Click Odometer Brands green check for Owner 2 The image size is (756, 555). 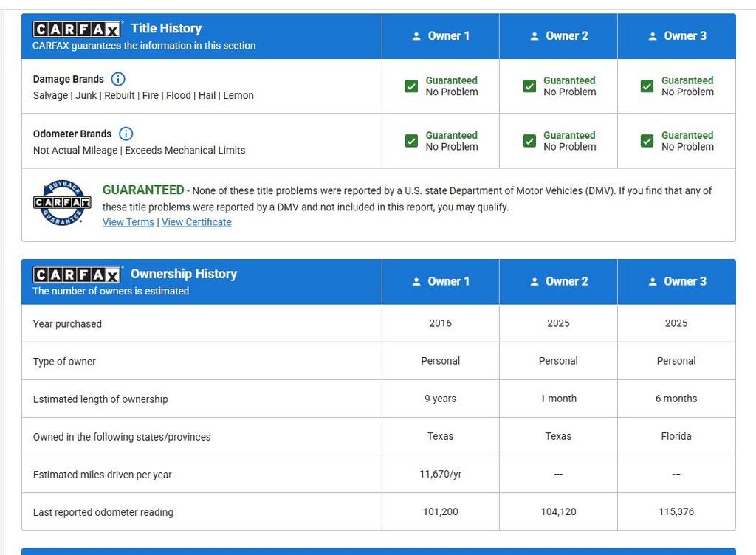529,141
